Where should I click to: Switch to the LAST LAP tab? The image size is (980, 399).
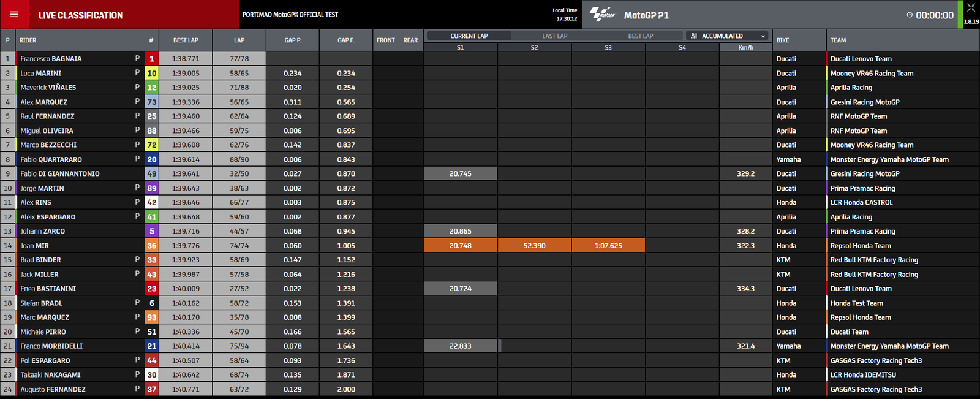[x=555, y=36]
